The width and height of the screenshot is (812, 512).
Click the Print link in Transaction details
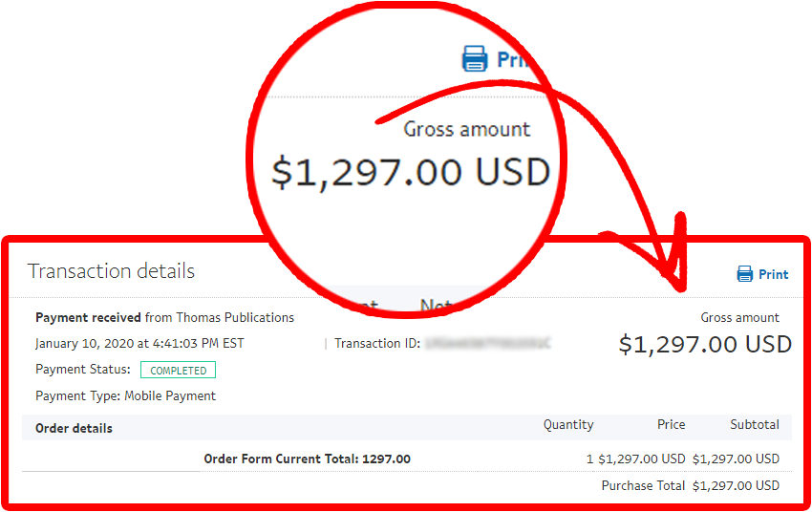(x=773, y=274)
